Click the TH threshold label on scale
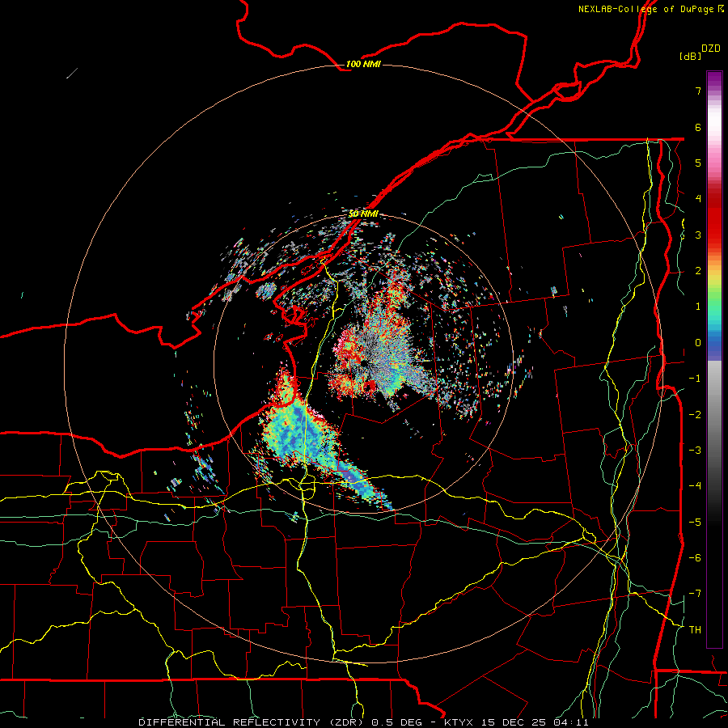Image resolution: width=728 pixels, height=728 pixels. point(695,629)
